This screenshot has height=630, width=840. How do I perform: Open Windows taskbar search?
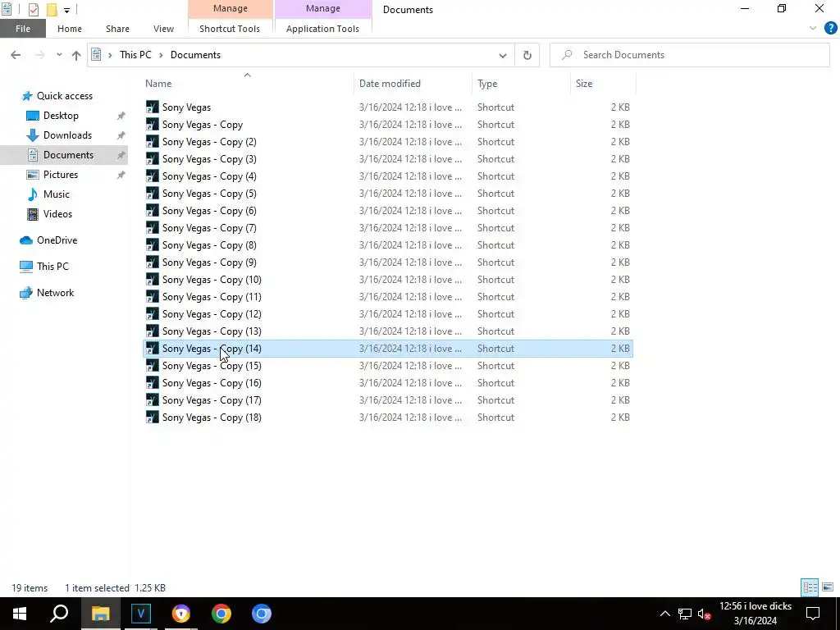[59, 614]
